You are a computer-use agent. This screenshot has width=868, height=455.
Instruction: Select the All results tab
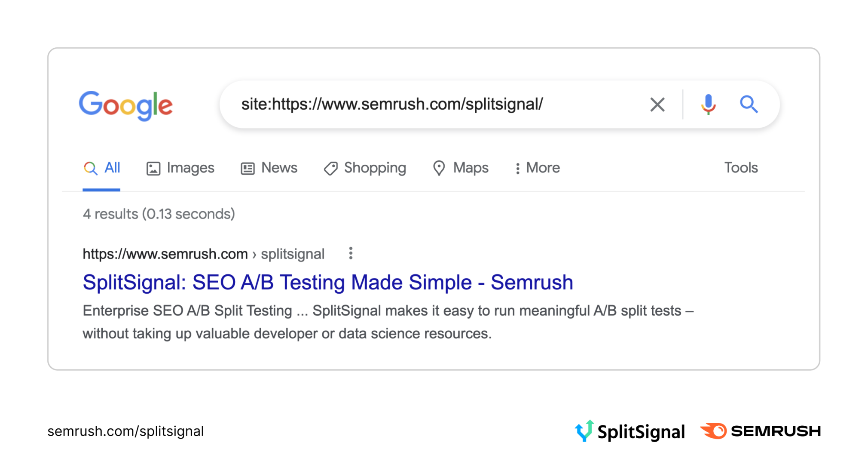[112, 168]
